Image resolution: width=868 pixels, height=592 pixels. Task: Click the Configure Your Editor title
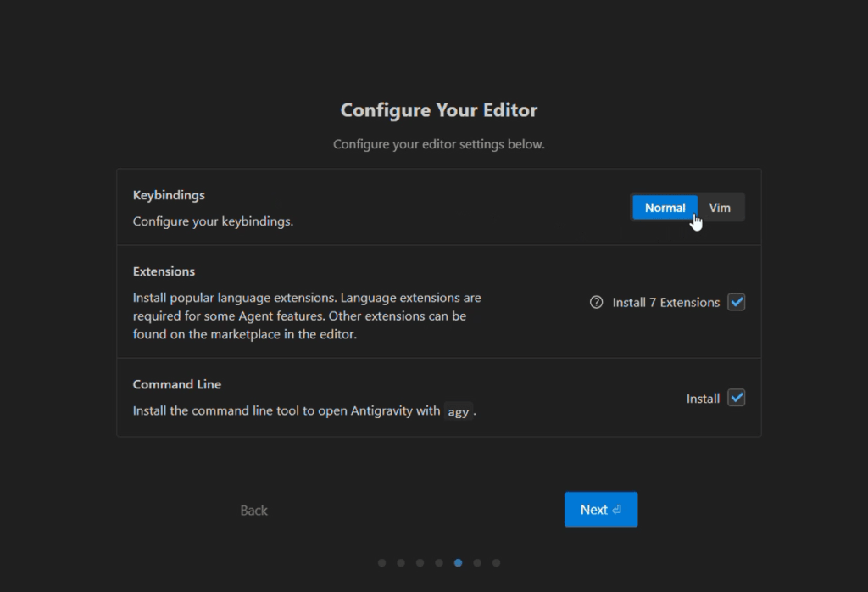[x=438, y=110]
